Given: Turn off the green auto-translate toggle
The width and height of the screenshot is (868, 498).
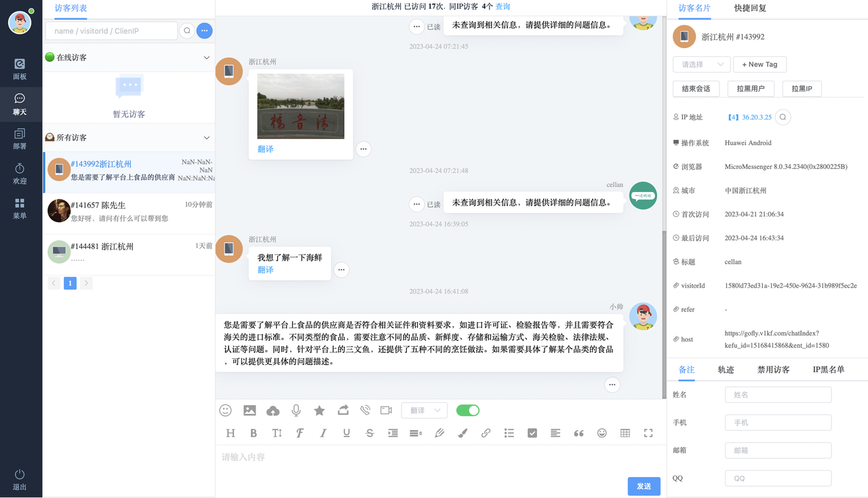Looking at the screenshot, I should 467,410.
